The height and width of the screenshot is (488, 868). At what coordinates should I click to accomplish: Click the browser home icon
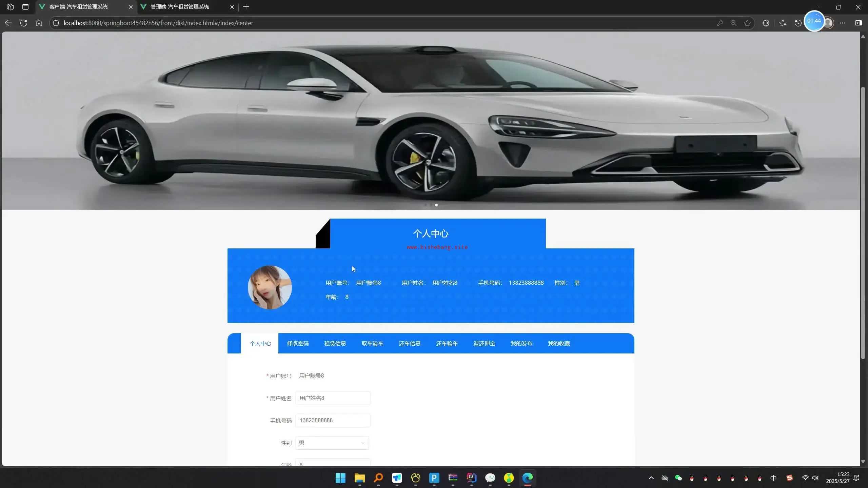[39, 23]
